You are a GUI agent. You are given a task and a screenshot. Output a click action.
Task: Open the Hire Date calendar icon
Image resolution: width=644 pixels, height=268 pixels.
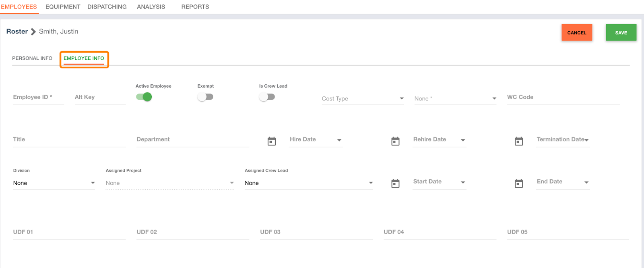pyautogui.click(x=272, y=141)
